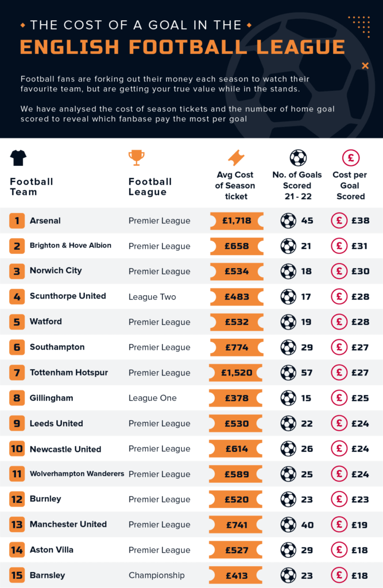The width and height of the screenshot is (383, 588).
Task: Click the red pound icon above Cost per Goal
Action: pyautogui.click(x=350, y=157)
